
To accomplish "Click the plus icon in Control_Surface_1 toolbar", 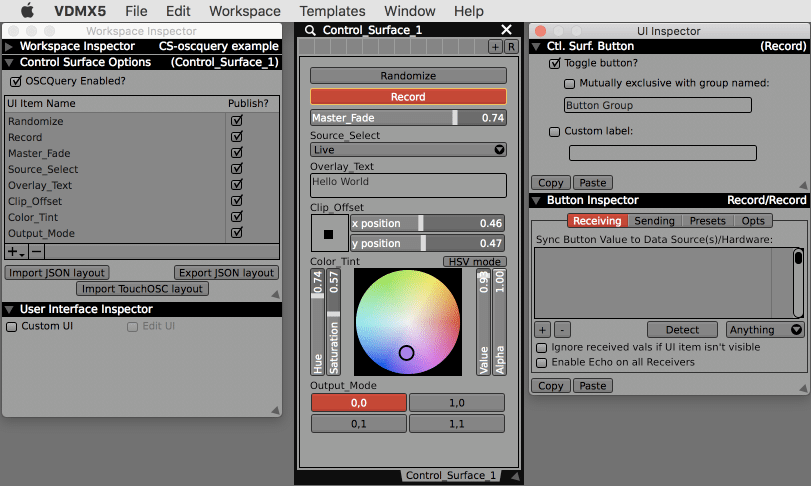I will [x=495, y=47].
